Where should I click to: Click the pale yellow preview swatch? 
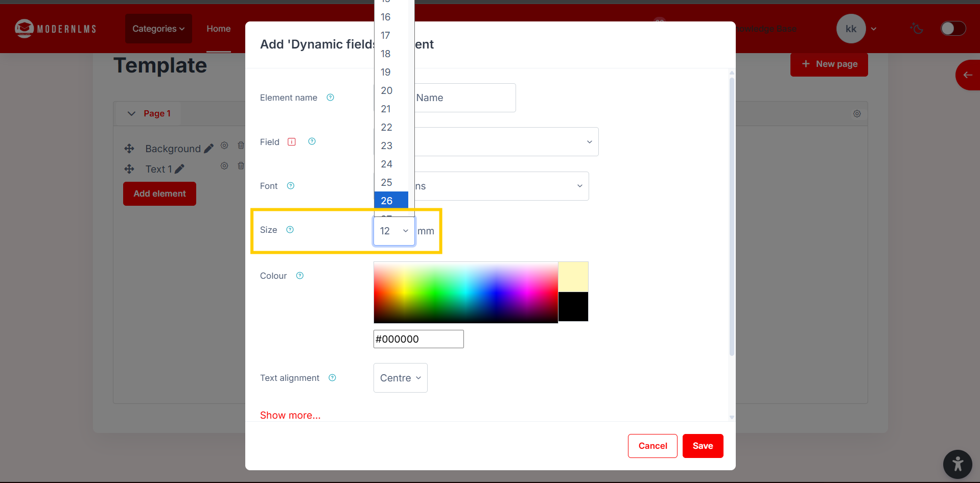(573, 277)
